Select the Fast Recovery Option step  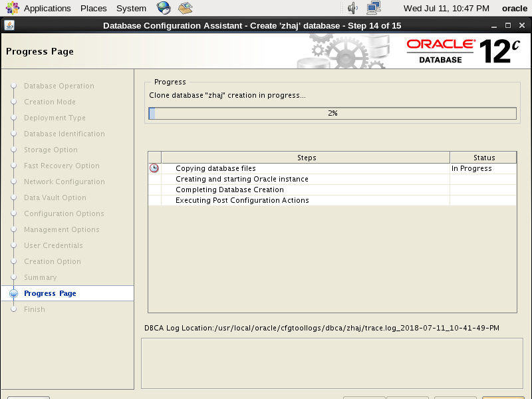click(62, 166)
